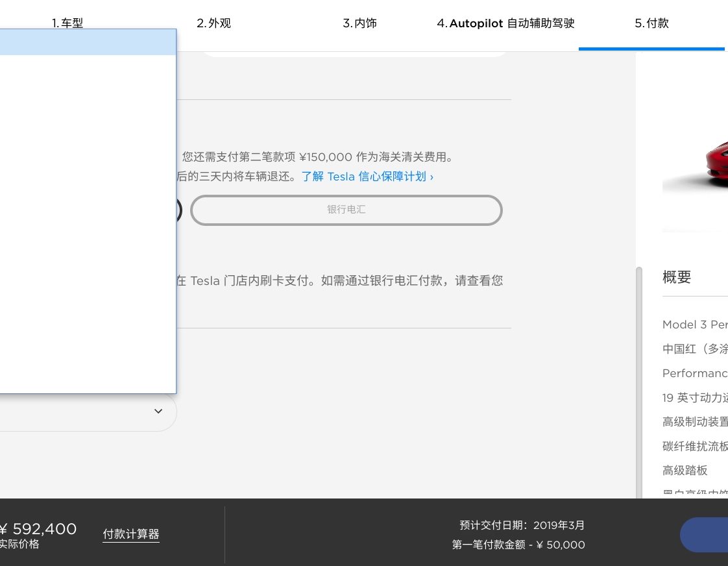Click the ¥150,000 customs fee sentence

[x=318, y=157]
